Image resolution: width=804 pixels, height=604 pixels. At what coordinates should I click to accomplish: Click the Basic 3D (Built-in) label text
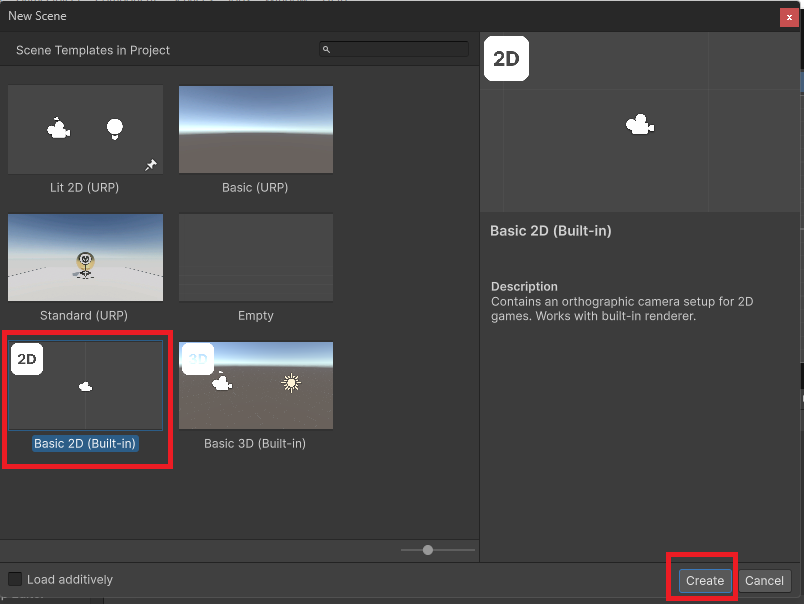[x=255, y=444]
